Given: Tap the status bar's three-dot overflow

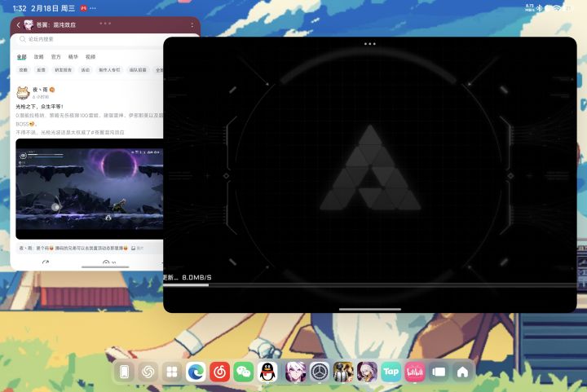Looking at the screenshot, I should pos(93,8).
